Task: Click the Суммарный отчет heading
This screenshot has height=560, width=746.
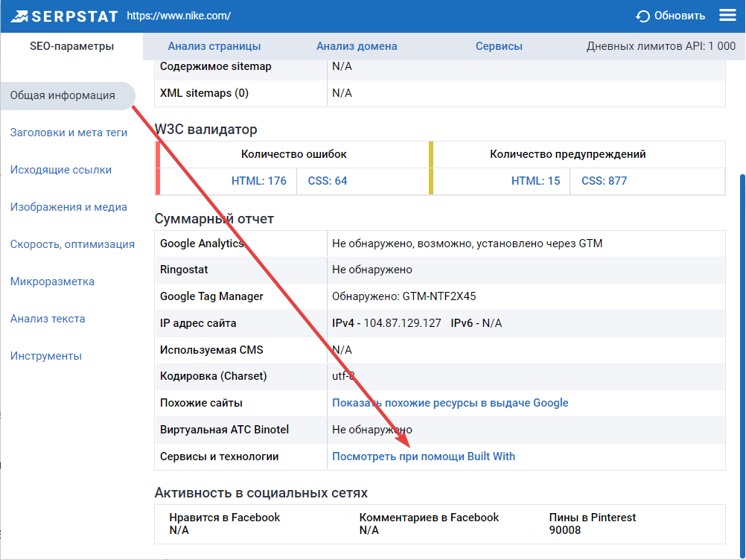Action: [x=214, y=219]
